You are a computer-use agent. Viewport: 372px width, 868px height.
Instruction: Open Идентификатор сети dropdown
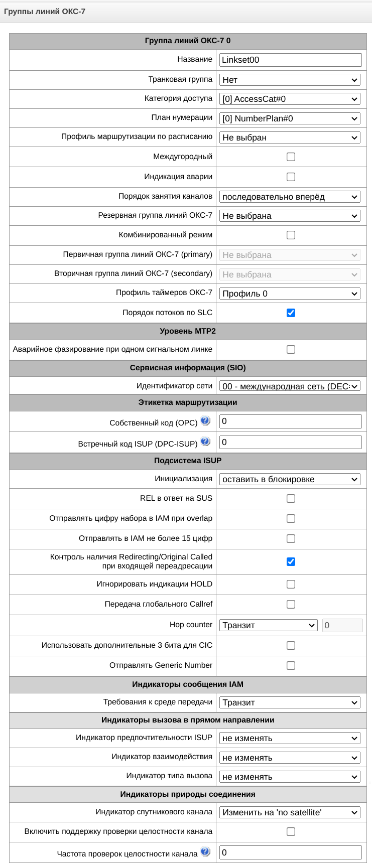[x=290, y=387]
